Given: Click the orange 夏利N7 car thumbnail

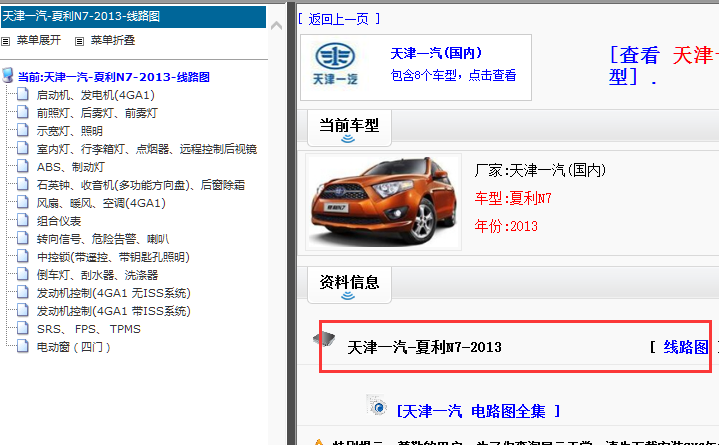Looking at the screenshot, I should [383, 202].
